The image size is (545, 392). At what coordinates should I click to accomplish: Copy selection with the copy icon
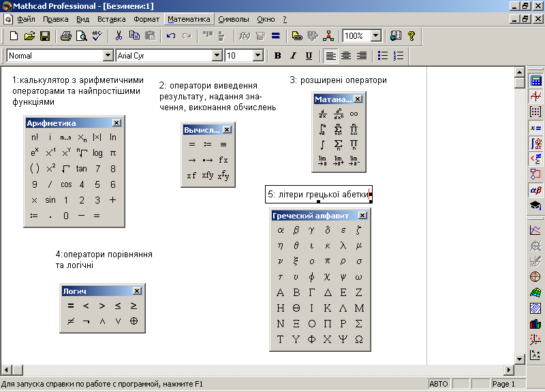pos(134,36)
